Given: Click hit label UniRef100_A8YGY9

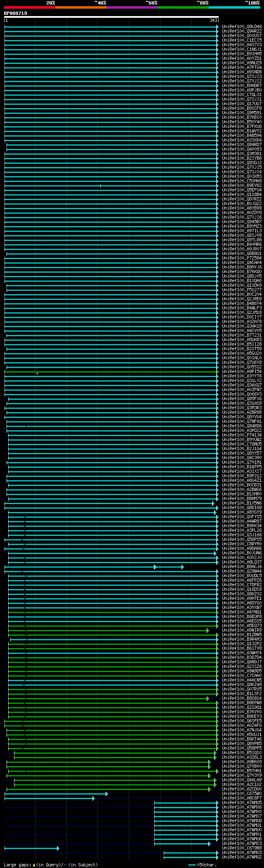Looking at the screenshot, I should click(x=242, y=512).
